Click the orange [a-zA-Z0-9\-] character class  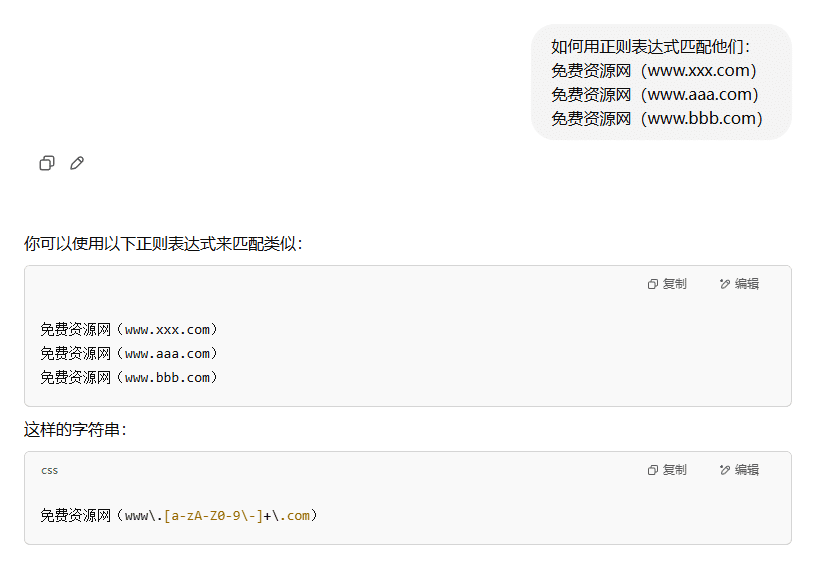[213, 516]
